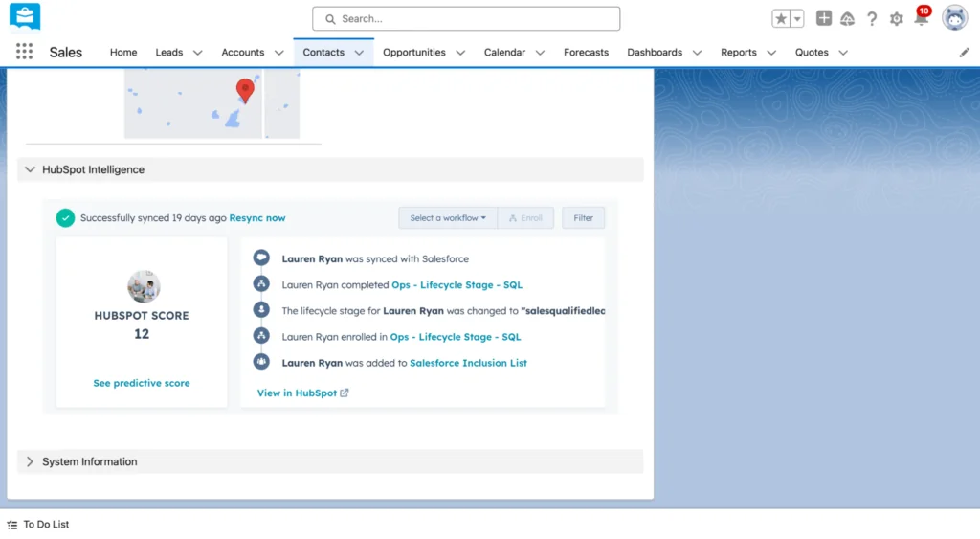Image resolution: width=980 pixels, height=539 pixels.
Task: Open the Leads tab
Action: (168, 53)
